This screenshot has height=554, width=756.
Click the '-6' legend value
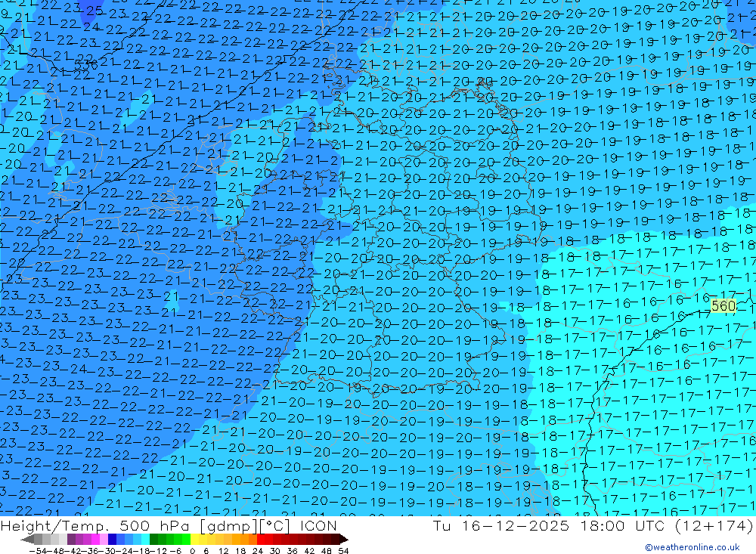(x=175, y=551)
